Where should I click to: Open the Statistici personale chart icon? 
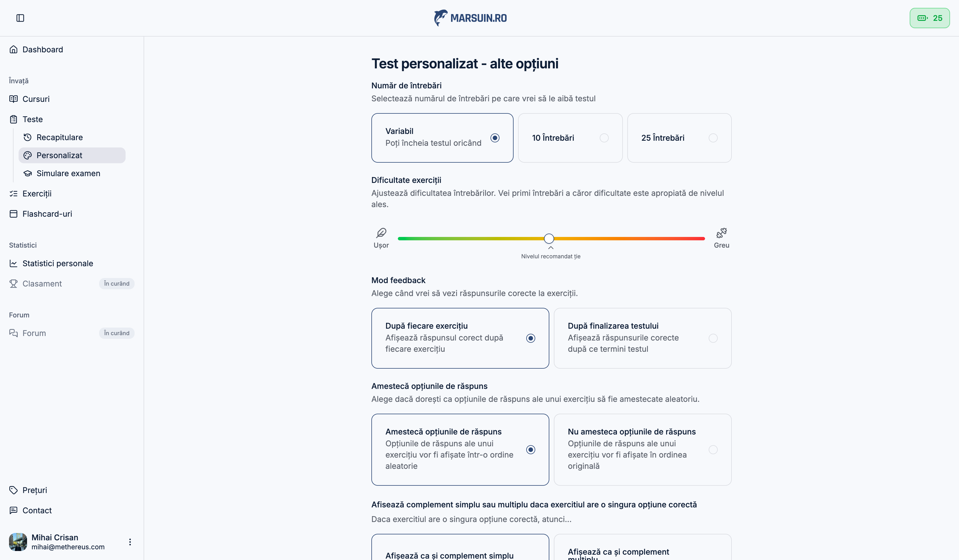pos(13,263)
